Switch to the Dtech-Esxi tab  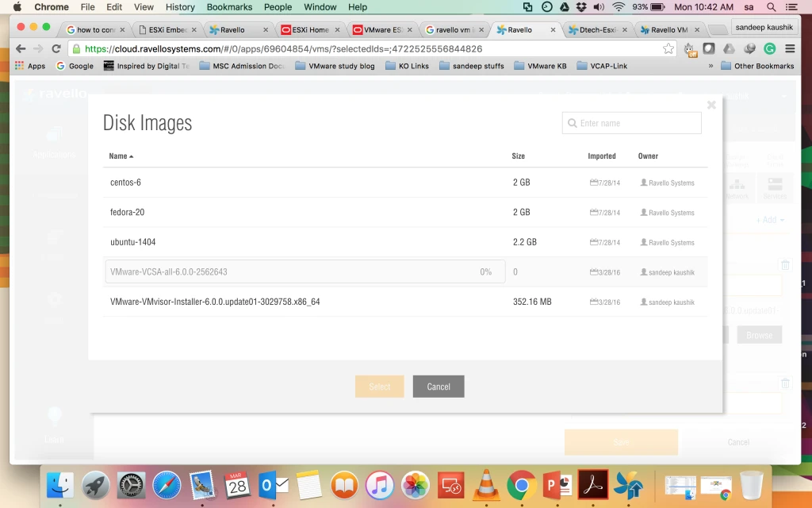tap(598, 29)
